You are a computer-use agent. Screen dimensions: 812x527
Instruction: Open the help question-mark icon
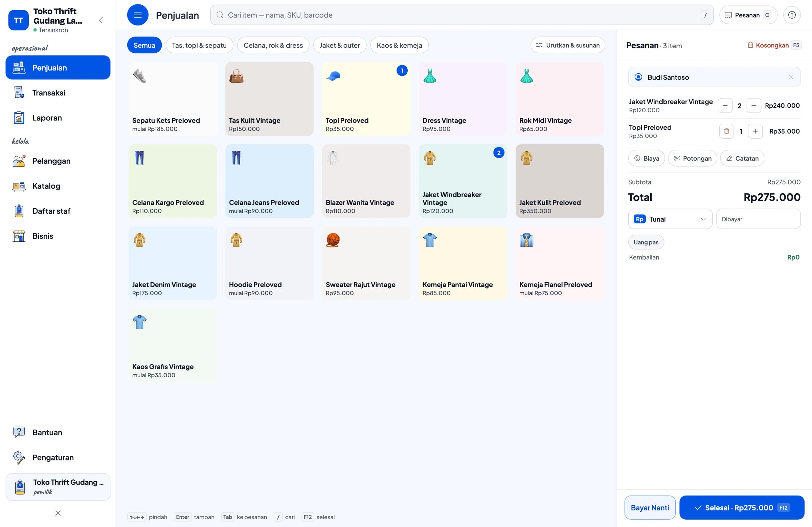click(x=792, y=15)
